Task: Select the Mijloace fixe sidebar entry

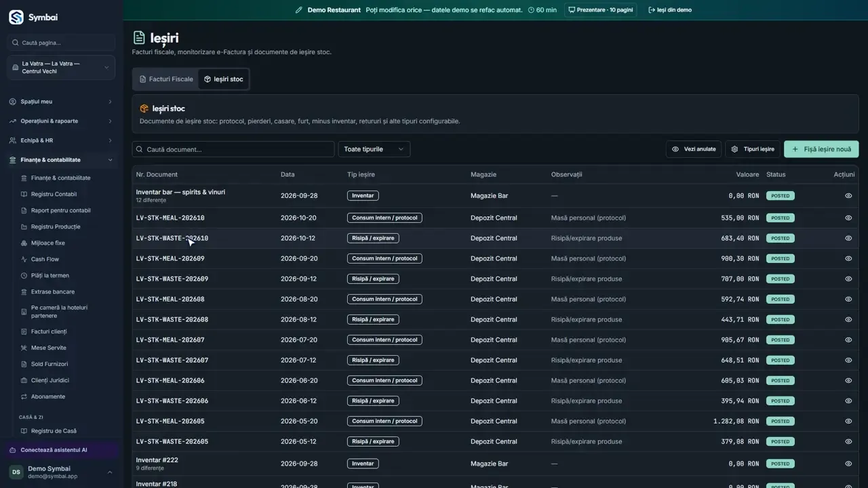Action: (x=47, y=243)
